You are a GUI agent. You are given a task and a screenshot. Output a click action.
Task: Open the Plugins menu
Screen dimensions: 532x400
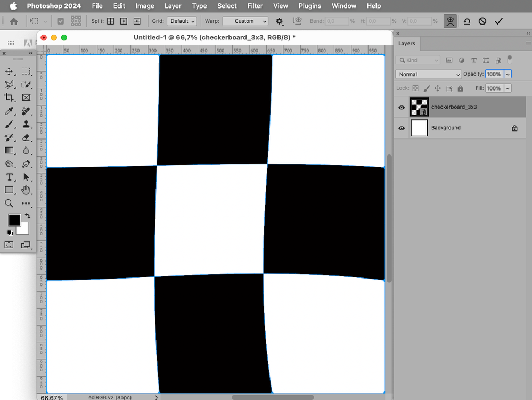coord(309,6)
